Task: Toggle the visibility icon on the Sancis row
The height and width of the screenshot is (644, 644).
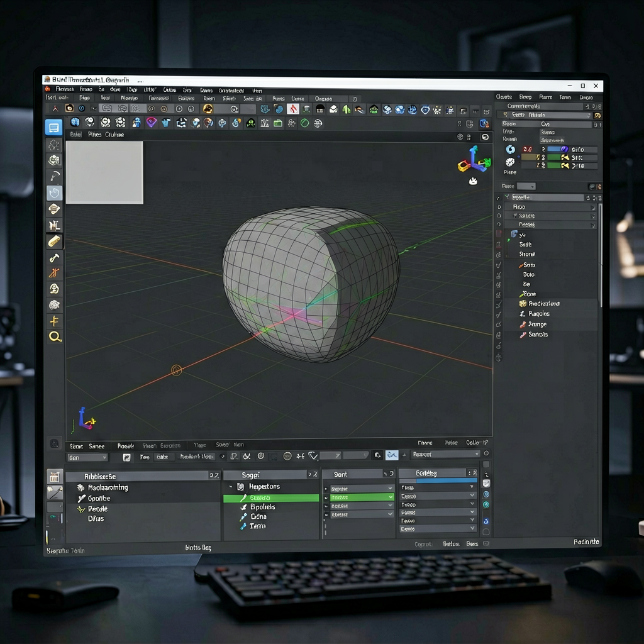Action: (592, 216)
